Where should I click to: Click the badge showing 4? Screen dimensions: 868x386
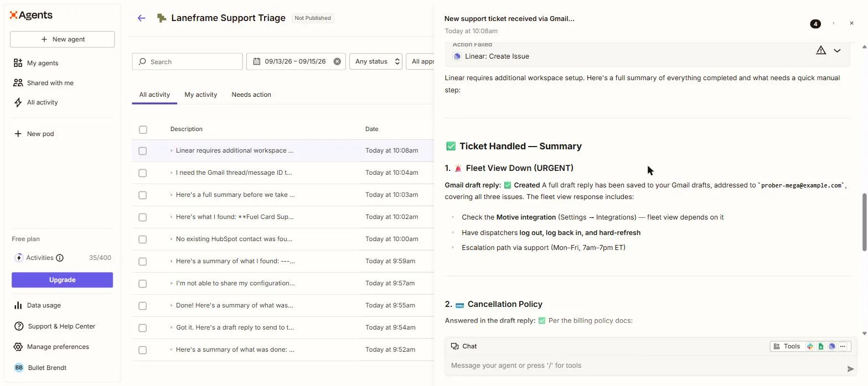coord(815,24)
